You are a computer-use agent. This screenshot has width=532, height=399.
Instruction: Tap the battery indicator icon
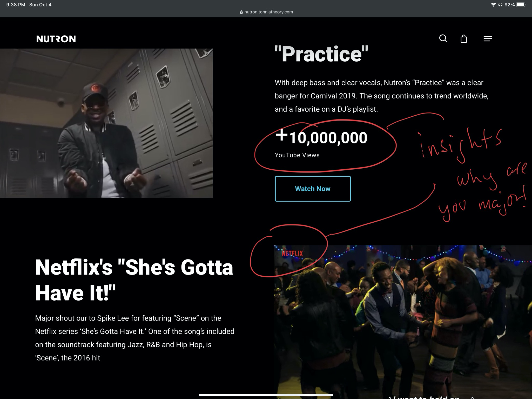pos(521,5)
